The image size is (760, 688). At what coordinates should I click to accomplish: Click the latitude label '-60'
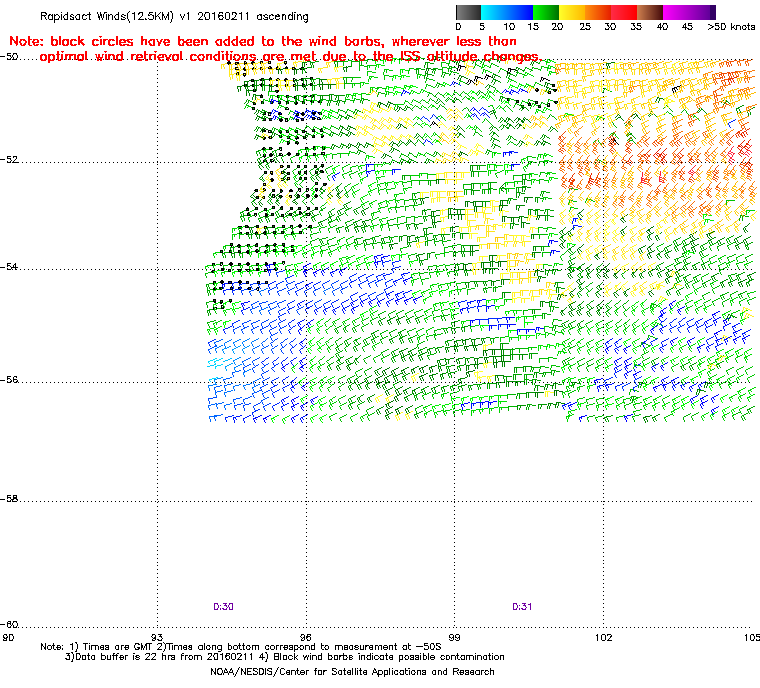[9, 625]
